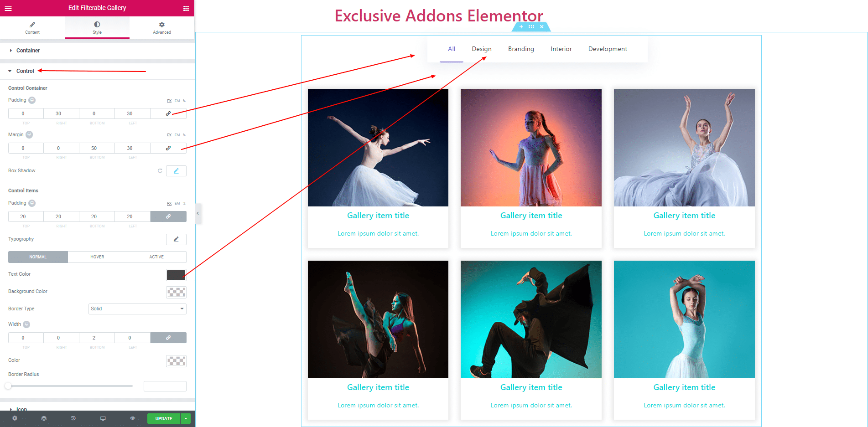Switch to the Advanced tab
This screenshot has height=427, width=868.
click(162, 27)
